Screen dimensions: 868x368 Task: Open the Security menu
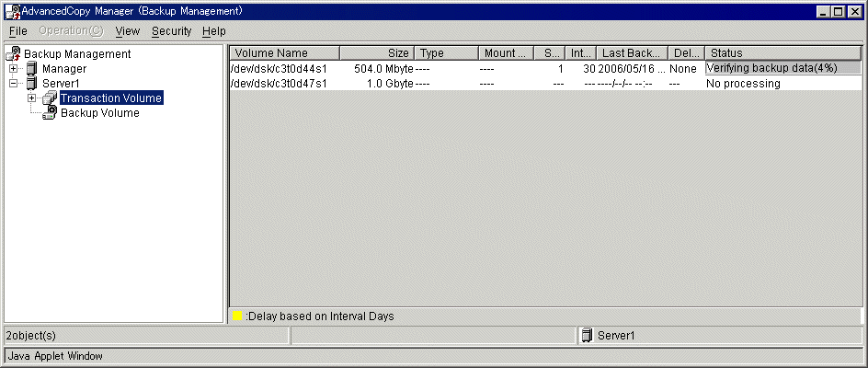tap(172, 31)
